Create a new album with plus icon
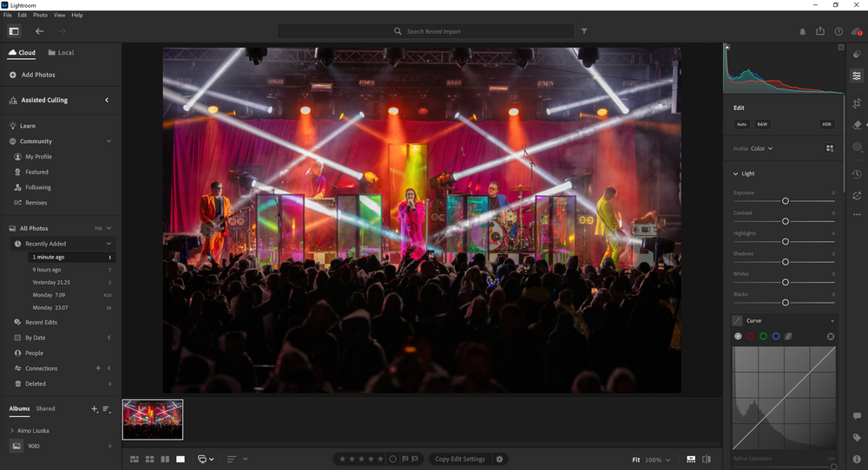 click(x=94, y=409)
